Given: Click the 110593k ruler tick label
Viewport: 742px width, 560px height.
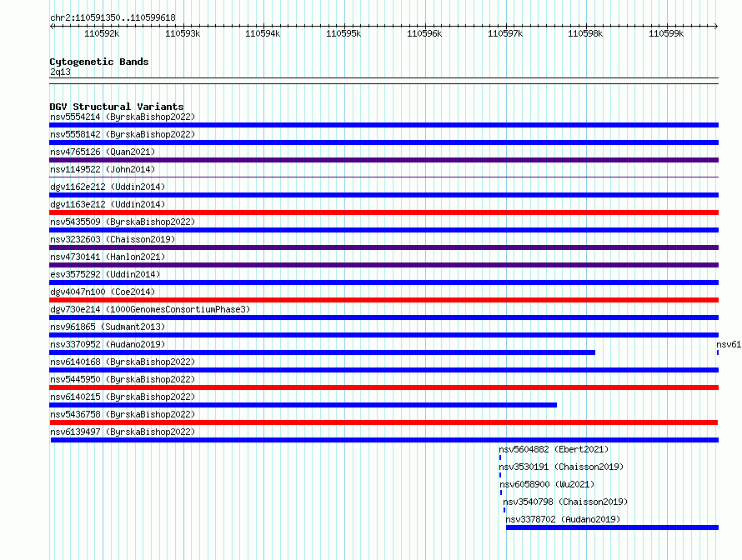Looking at the screenshot, I should click(183, 33).
